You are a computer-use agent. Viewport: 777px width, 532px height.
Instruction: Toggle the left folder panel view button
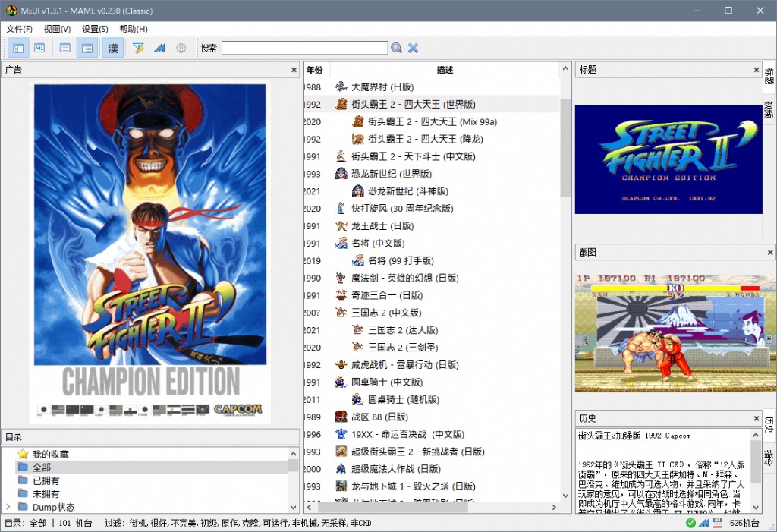pos(17,48)
